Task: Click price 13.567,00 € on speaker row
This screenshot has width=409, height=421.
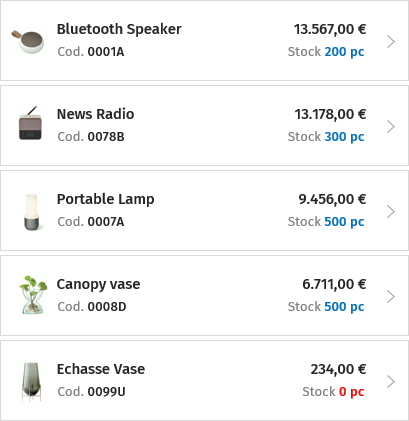Action: pos(330,29)
